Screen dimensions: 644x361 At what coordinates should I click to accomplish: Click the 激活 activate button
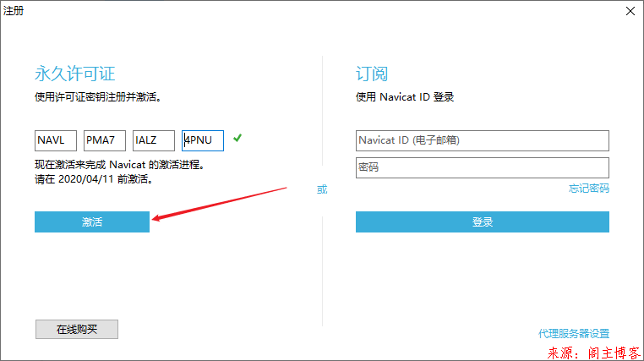(92, 222)
